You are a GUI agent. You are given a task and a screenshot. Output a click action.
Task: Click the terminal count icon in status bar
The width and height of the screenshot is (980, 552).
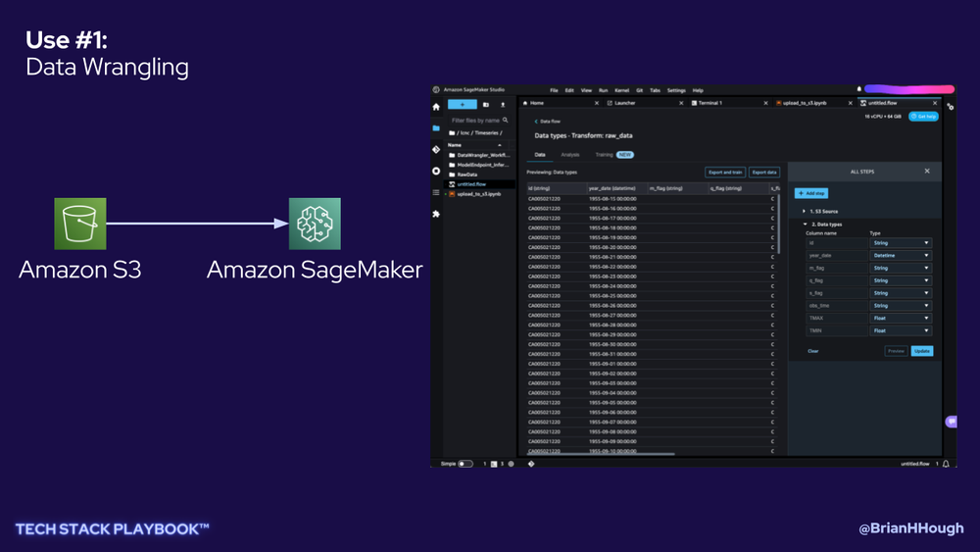494,464
